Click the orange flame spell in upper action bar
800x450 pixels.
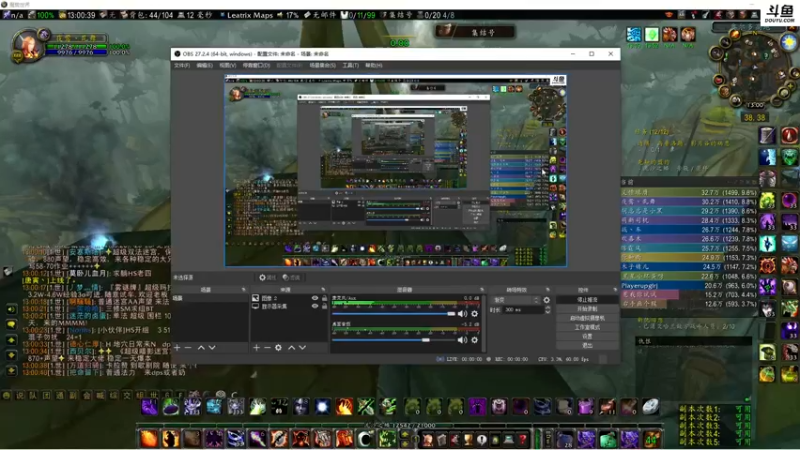(345, 407)
